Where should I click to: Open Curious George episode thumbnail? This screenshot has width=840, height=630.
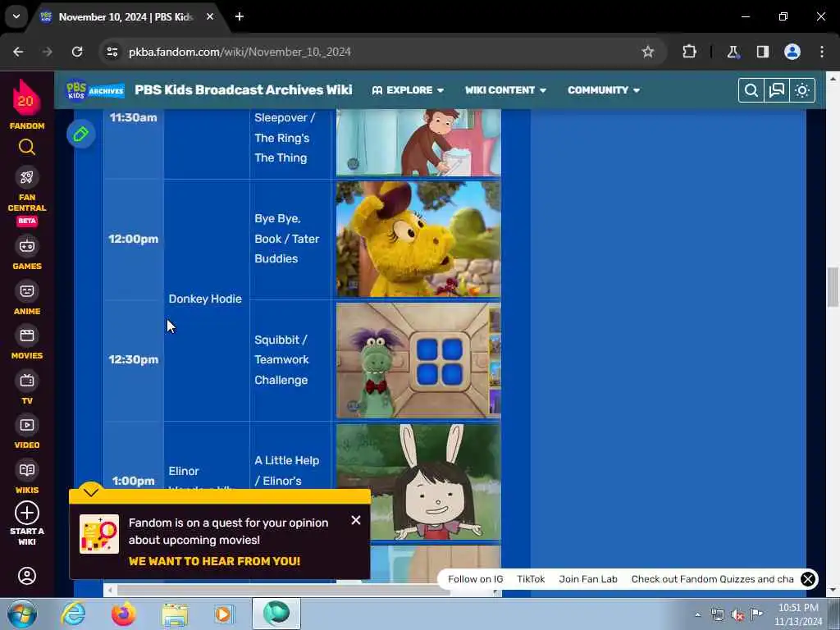pos(418,142)
